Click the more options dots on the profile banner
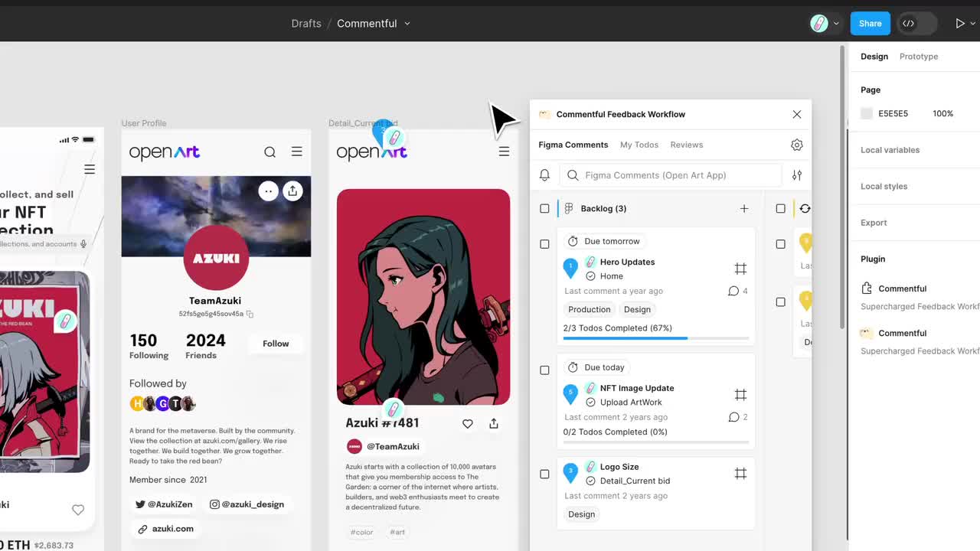The width and height of the screenshot is (980, 551). [x=268, y=191]
